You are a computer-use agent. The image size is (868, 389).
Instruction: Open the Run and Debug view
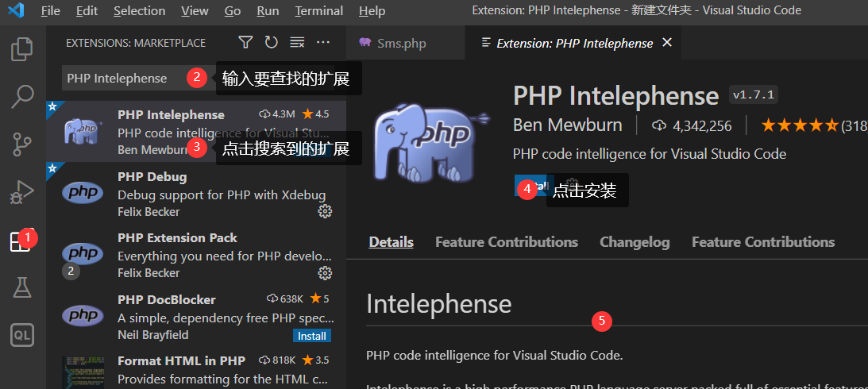pos(21,192)
